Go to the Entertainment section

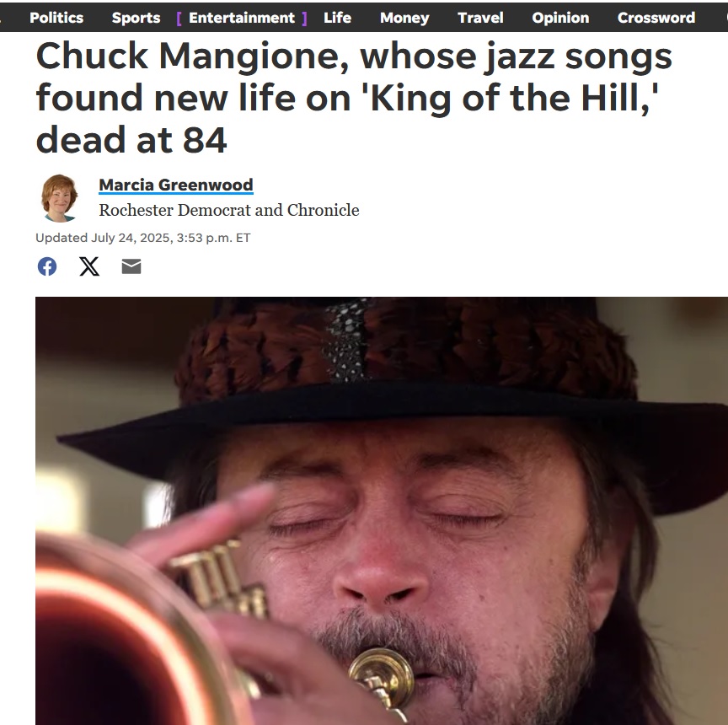[x=242, y=18]
